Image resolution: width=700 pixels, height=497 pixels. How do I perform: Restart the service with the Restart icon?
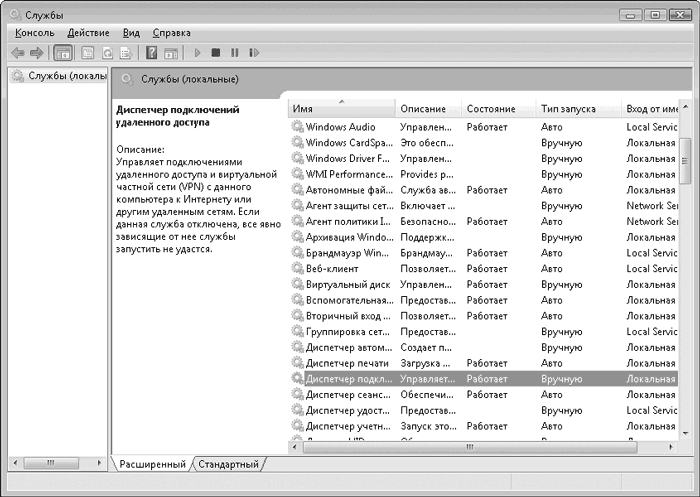pyautogui.click(x=254, y=52)
